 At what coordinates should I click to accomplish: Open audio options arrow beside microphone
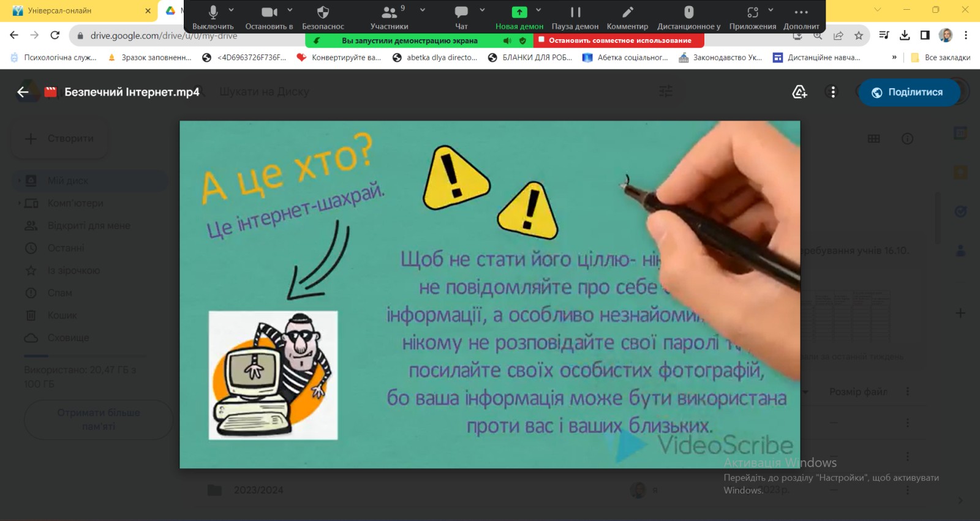(x=232, y=10)
